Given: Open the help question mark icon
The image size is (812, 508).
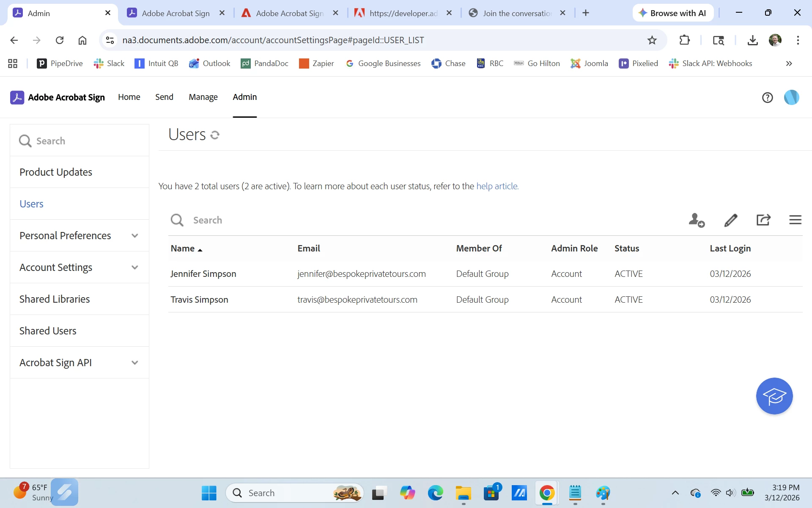Looking at the screenshot, I should [767, 98].
